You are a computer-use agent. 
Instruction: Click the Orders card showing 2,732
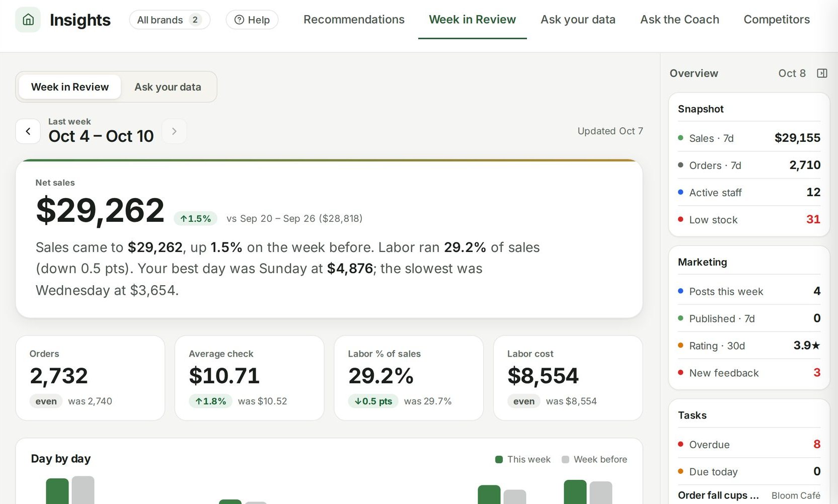point(90,378)
